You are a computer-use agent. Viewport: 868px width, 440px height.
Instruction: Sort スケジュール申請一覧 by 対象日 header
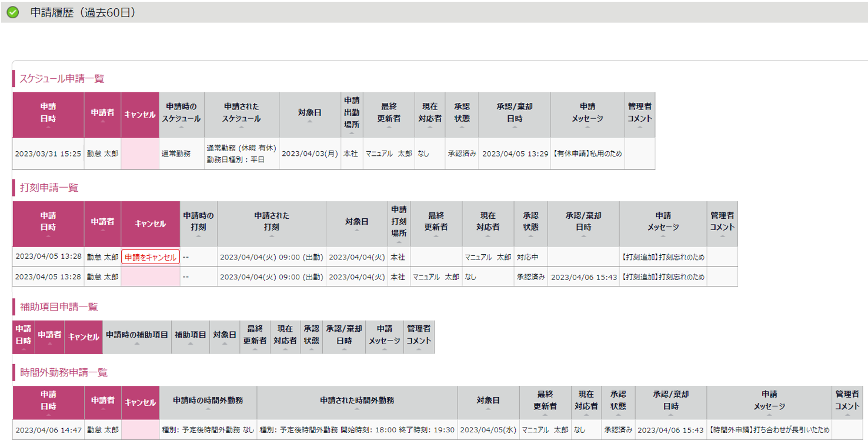[x=309, y=115]
